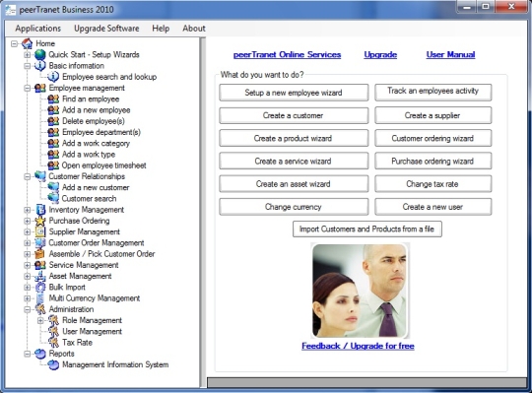This screenshot has width=532, height=393.
Task: Expand the Purchase Ordering node
Action: click(28, 221)
